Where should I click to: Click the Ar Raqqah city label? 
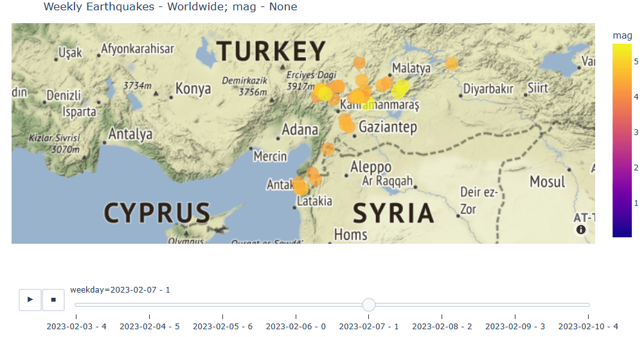(x=387, y=181)
